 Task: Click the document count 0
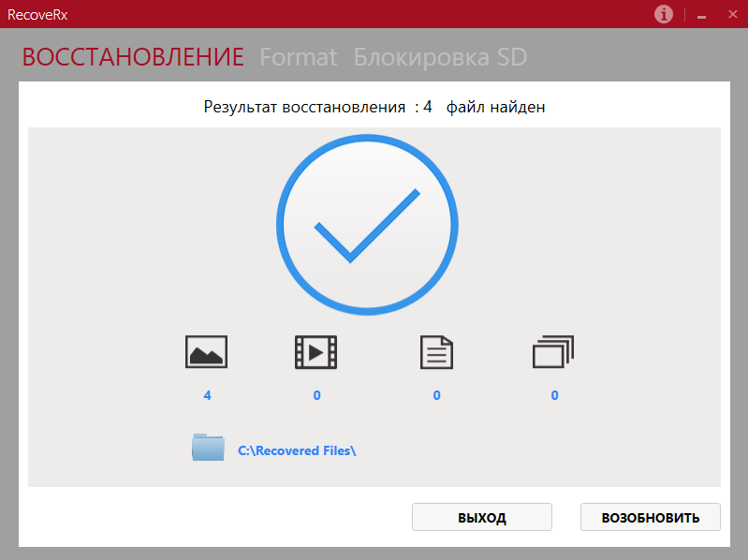[436, 395]
